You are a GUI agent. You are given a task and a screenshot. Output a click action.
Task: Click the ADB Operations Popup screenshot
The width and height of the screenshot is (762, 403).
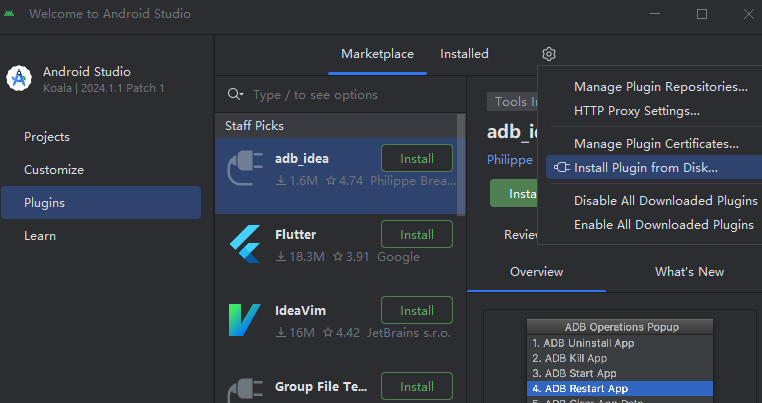(x=620, y=361)
